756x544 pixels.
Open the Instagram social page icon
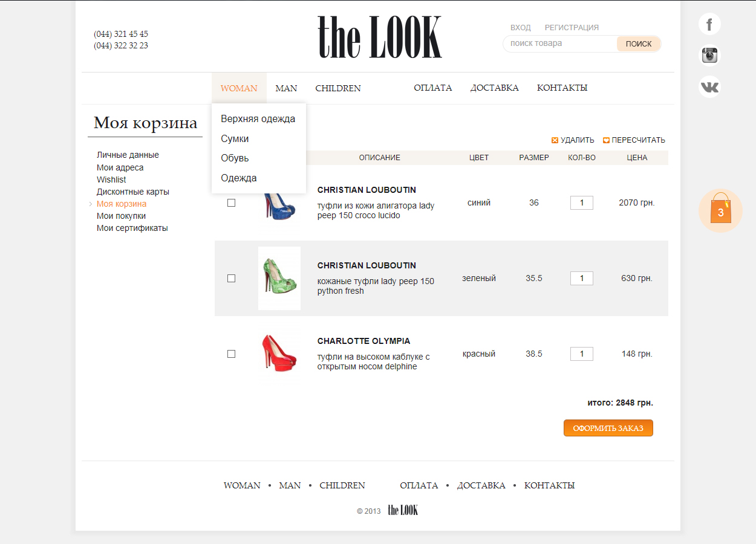tap(709, 56)
